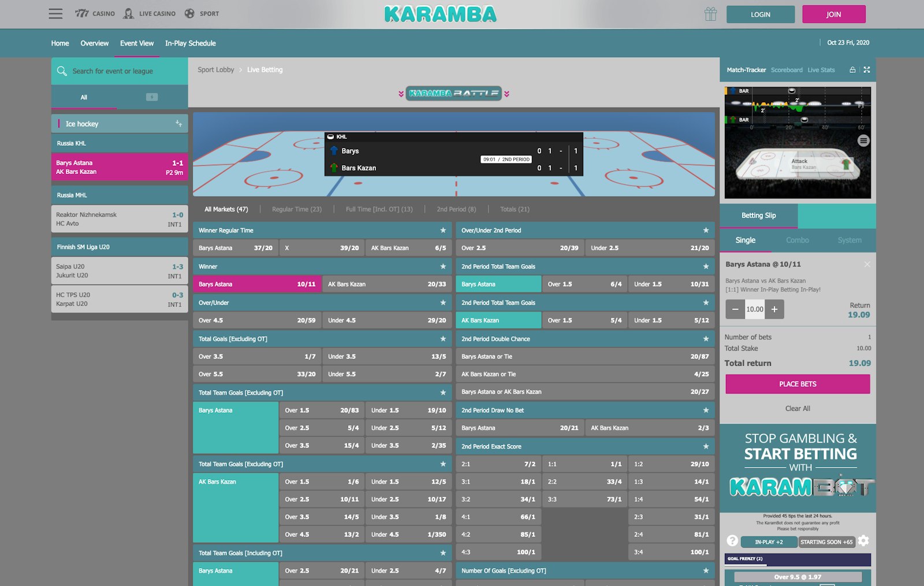This screenshot has width=924, height=586.
Task: Open the KaramBot settings gear
Action: point(863,541)
